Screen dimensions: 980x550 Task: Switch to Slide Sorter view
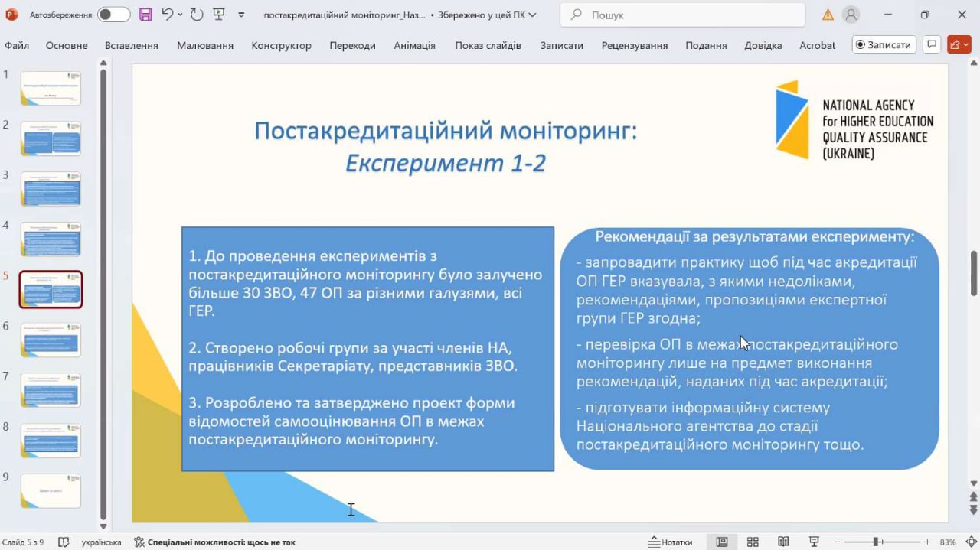coord(753,542)
